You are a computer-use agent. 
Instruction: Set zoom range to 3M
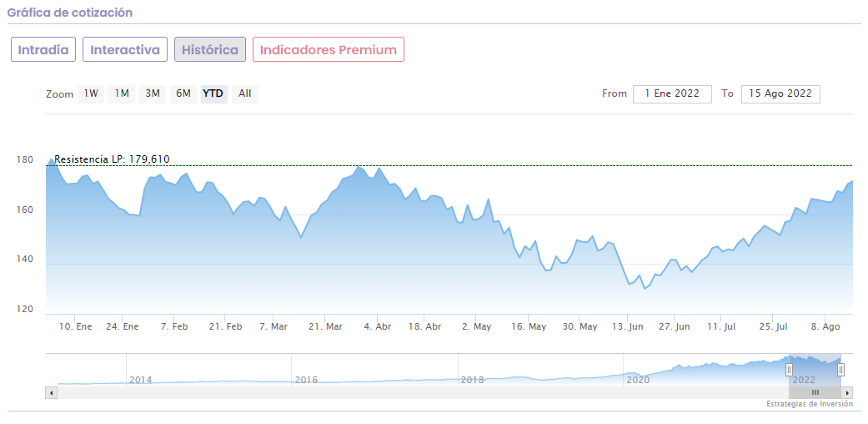[153, 93]
